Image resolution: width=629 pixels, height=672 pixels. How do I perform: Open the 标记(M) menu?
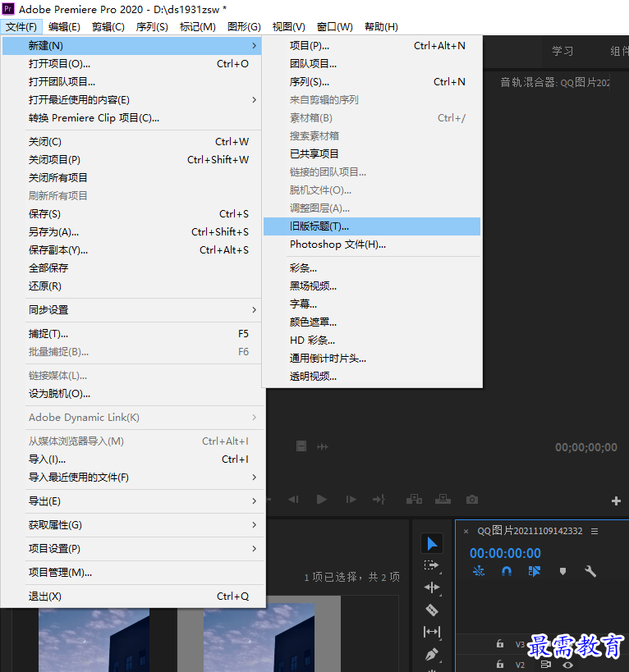pos(198,26)
